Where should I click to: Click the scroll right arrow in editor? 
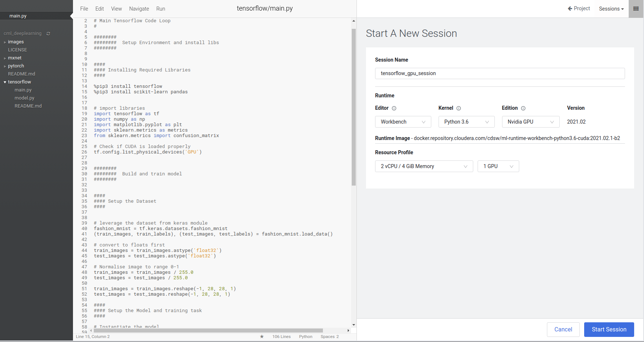pyautogui.click(x=348, y=331)
